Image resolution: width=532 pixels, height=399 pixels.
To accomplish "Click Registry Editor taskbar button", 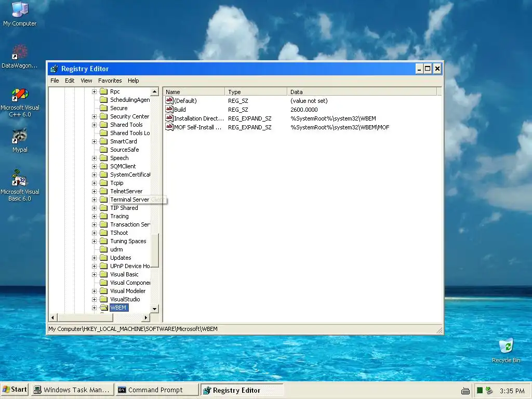I will [242, 390].
